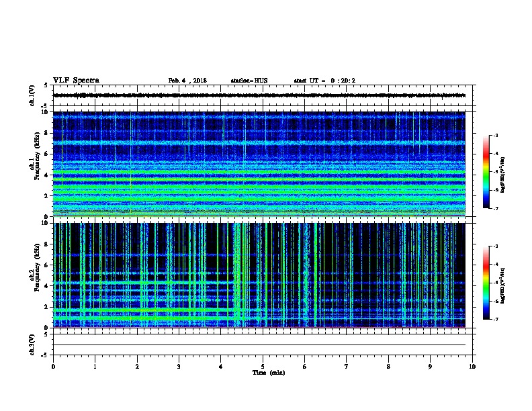Click time axis tick label '9'
The height and width of the screenshot is (411, 532).
point(431,367)
